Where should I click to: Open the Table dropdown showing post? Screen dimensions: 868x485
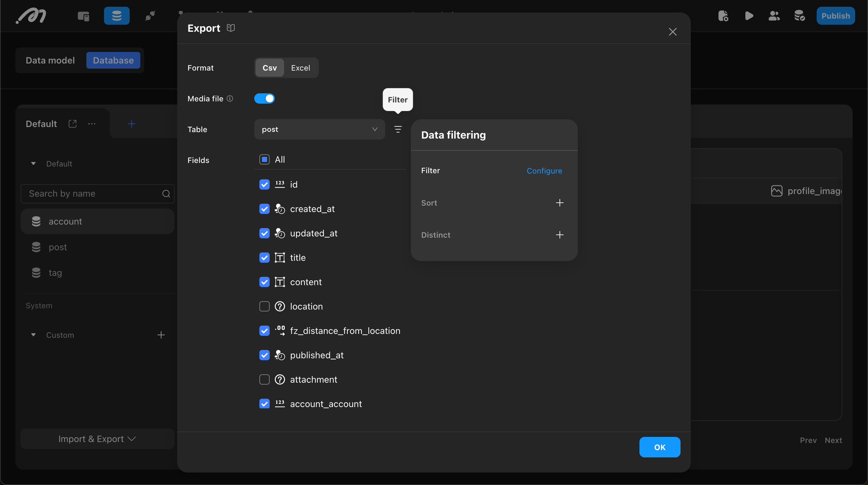pos(319,129)
